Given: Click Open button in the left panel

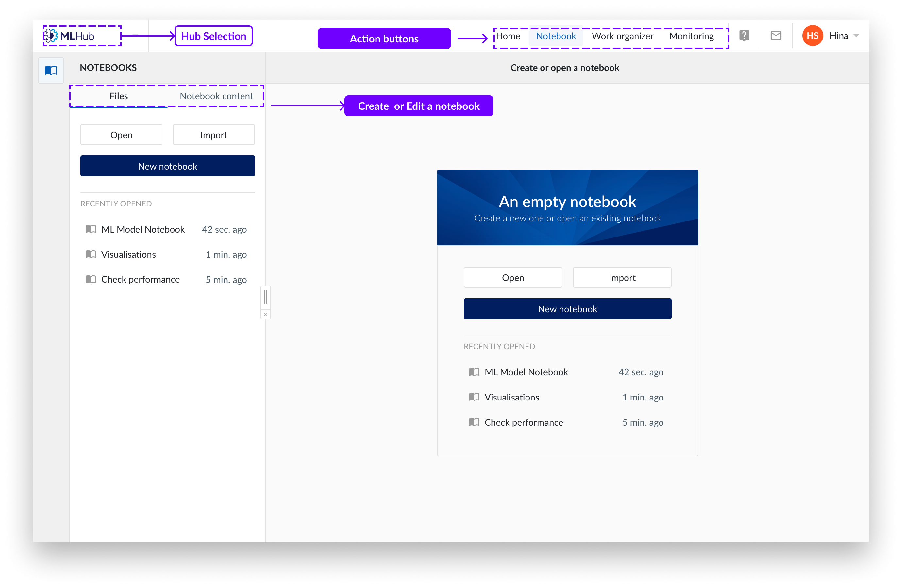Looking at the screenshot, I should tap(121, 135).
